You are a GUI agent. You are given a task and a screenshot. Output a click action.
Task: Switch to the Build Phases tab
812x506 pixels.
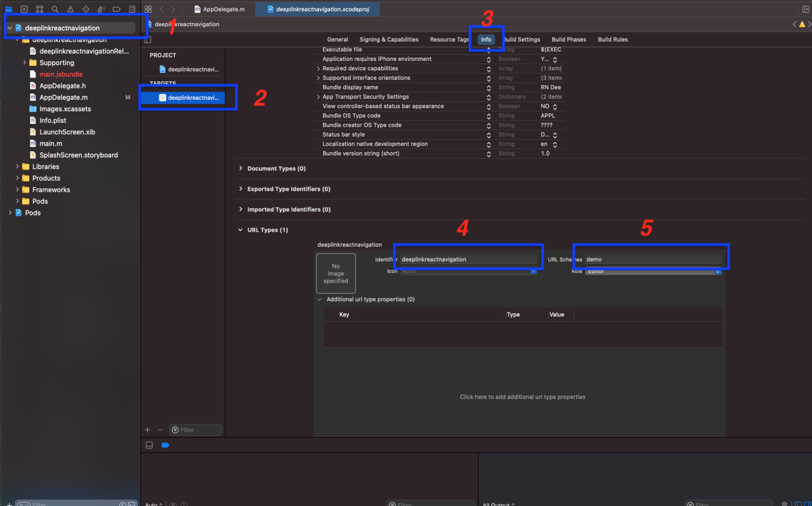pos(569,39)
